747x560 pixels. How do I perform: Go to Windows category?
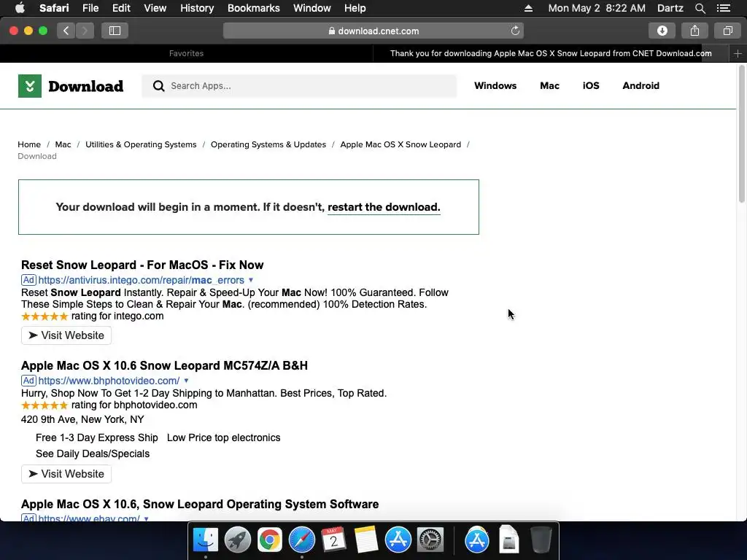[495, 86]
